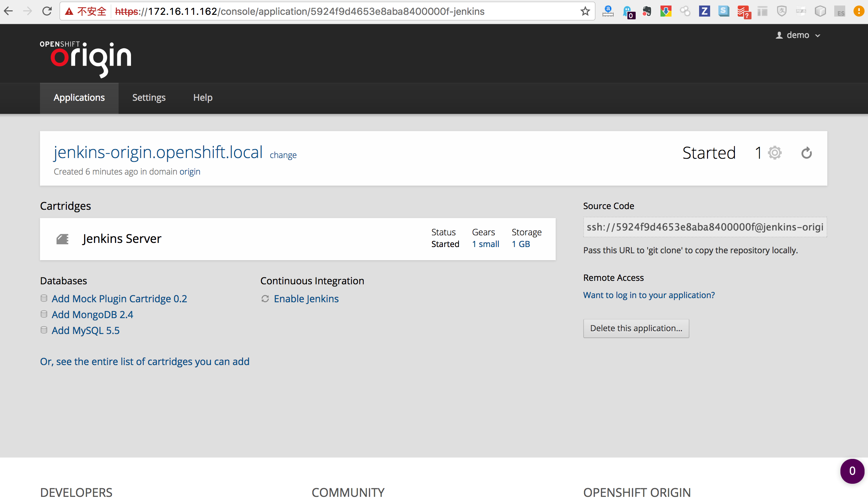Click the gear icon next to gear count

coord(775,153)
